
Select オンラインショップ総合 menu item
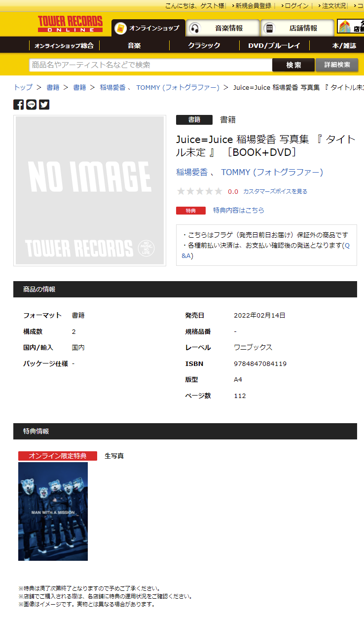[x=64, y=45]
